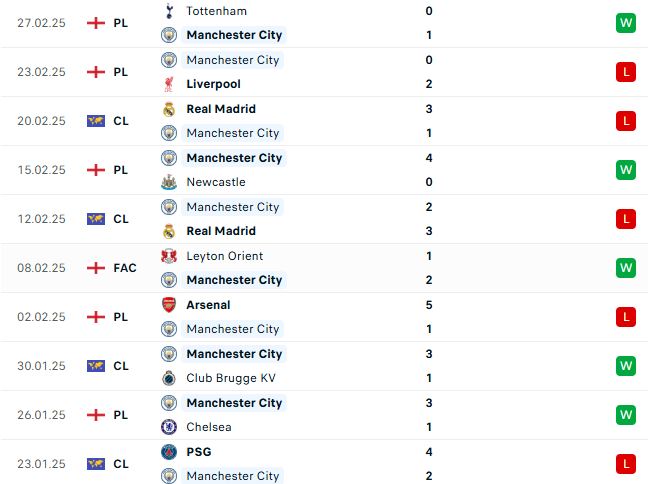This screenshot has width=652, height=484.
Task: Click the Club Brugge KV crest icon
Action: tap(169, 378)
